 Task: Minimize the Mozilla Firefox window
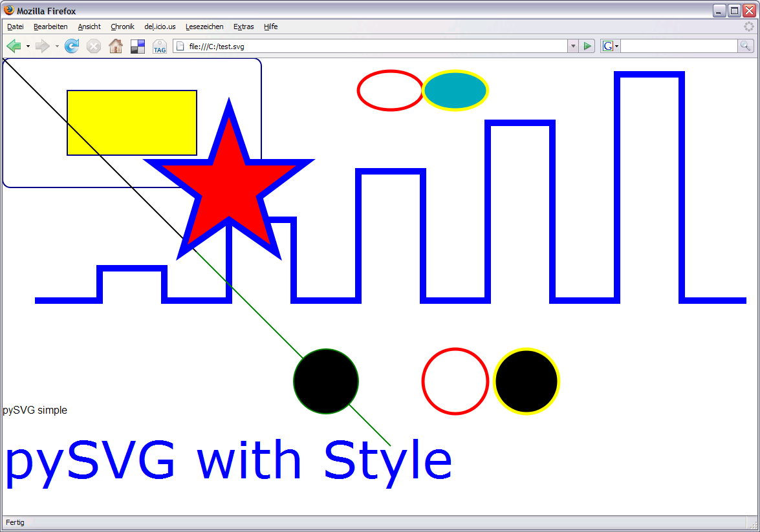[719, 10]
